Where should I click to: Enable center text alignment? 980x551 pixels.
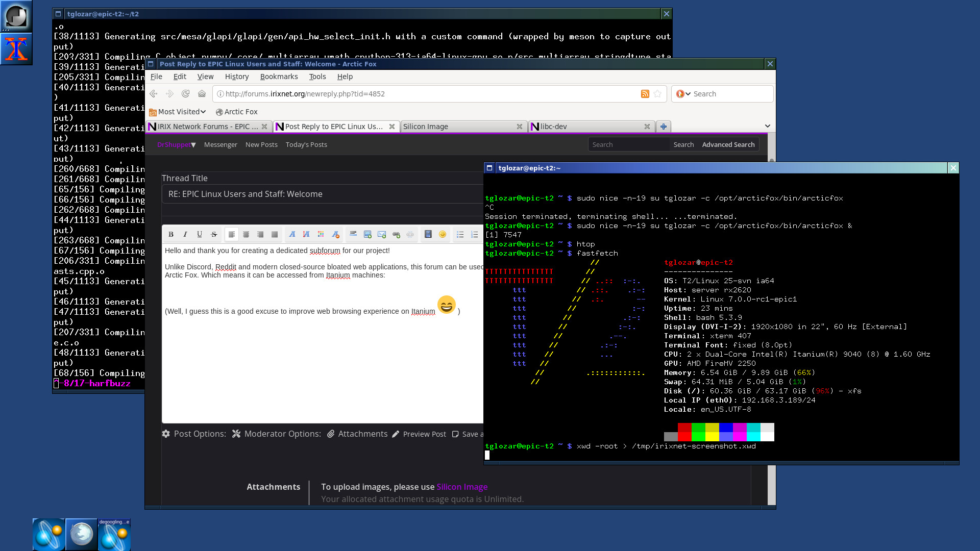click(x=246, y=234)
